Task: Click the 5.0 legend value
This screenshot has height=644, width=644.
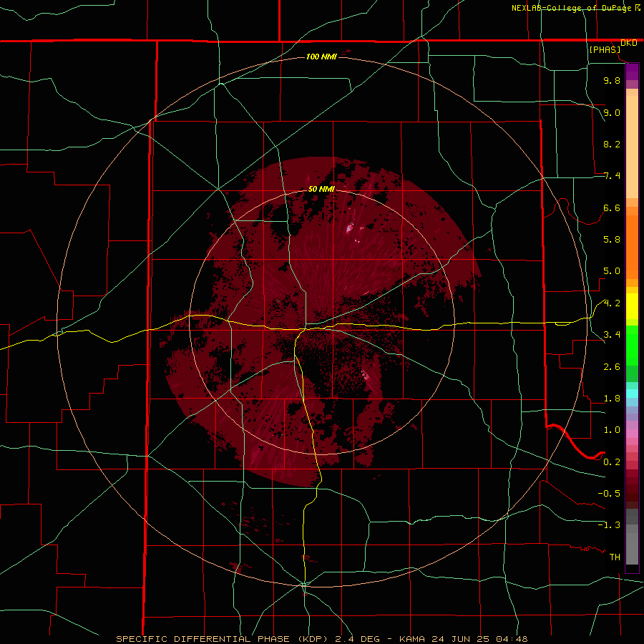Action: pyautogui.click(x=612, y=271)
